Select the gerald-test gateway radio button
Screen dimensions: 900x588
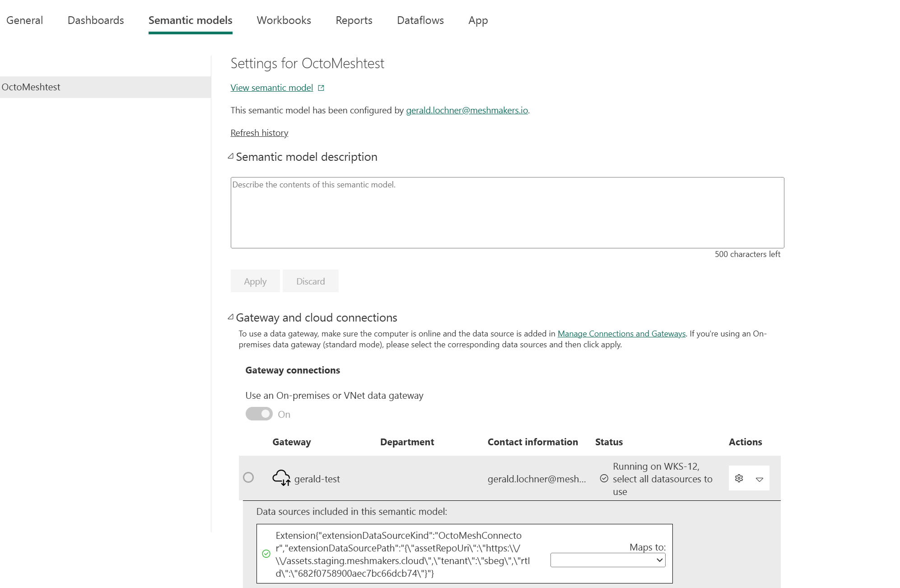(248, 477)
